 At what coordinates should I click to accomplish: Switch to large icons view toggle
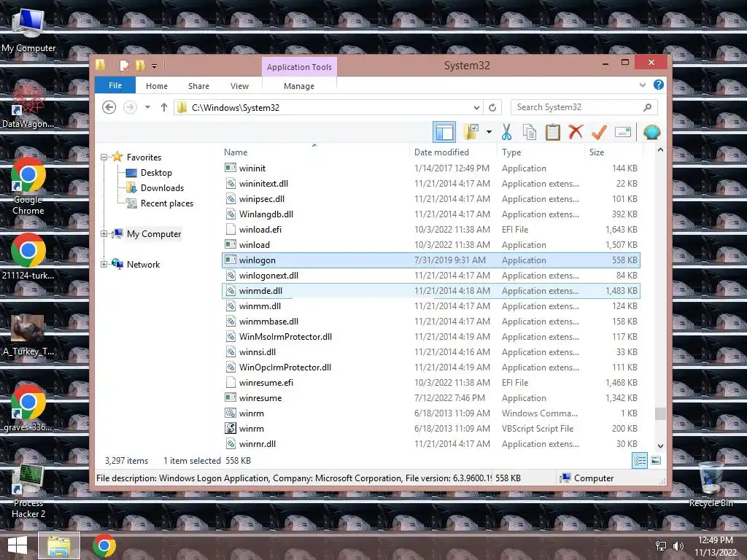click(656, 460)
